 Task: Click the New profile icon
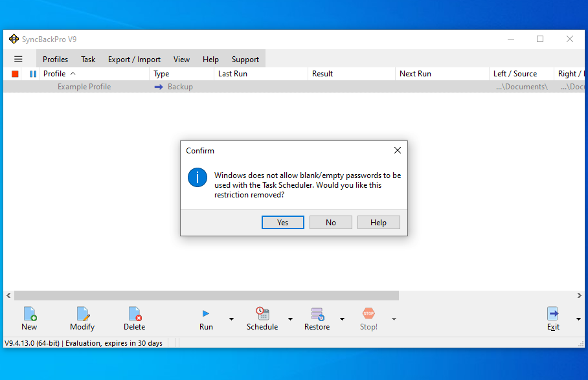(30, 314)
